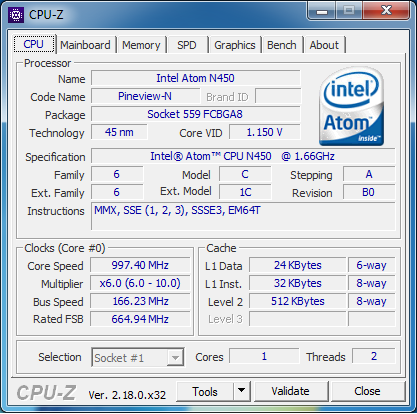Click the version text Ver. 2.18.0.x32

[127, 395]
